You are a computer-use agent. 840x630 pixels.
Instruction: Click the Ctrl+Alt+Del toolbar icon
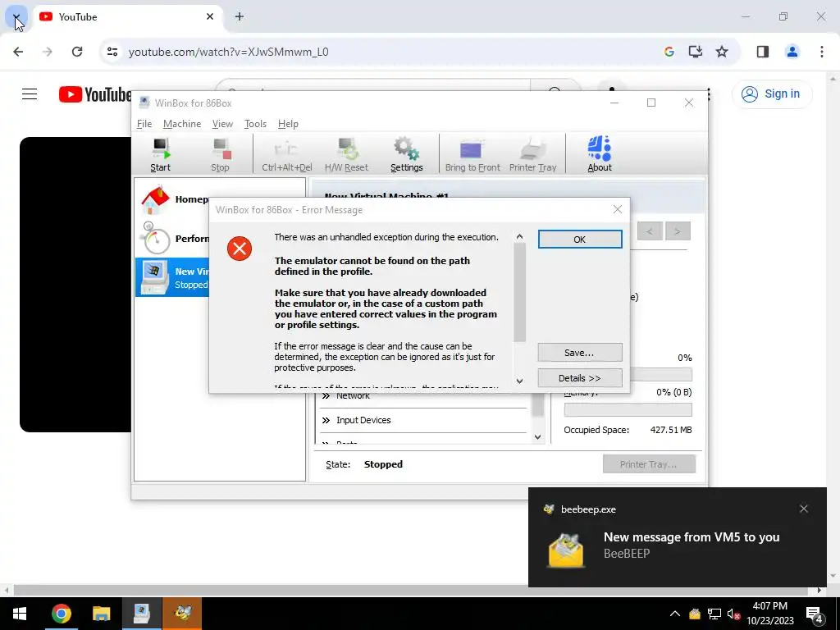point(286,155)
